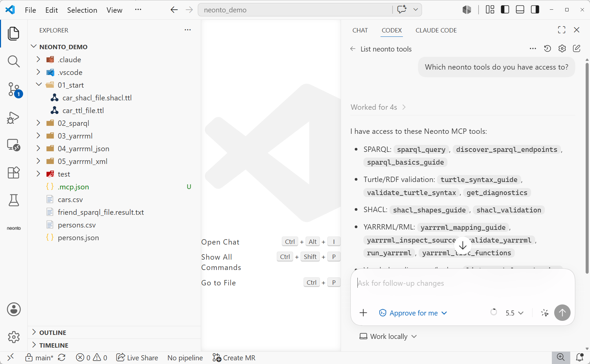This screenshot has height=364, width=590.
Task: Click the main* branch in status bar
Action: 39,358
